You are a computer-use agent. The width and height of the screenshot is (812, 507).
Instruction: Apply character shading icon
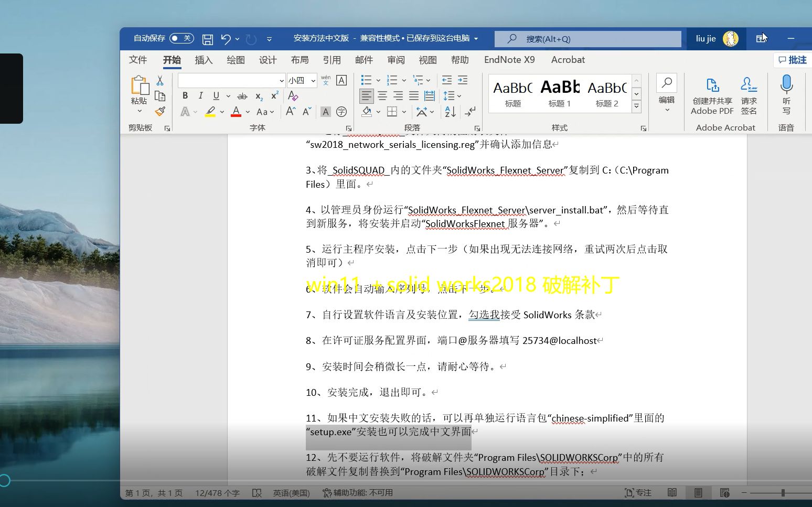click(x=326, y=112)
